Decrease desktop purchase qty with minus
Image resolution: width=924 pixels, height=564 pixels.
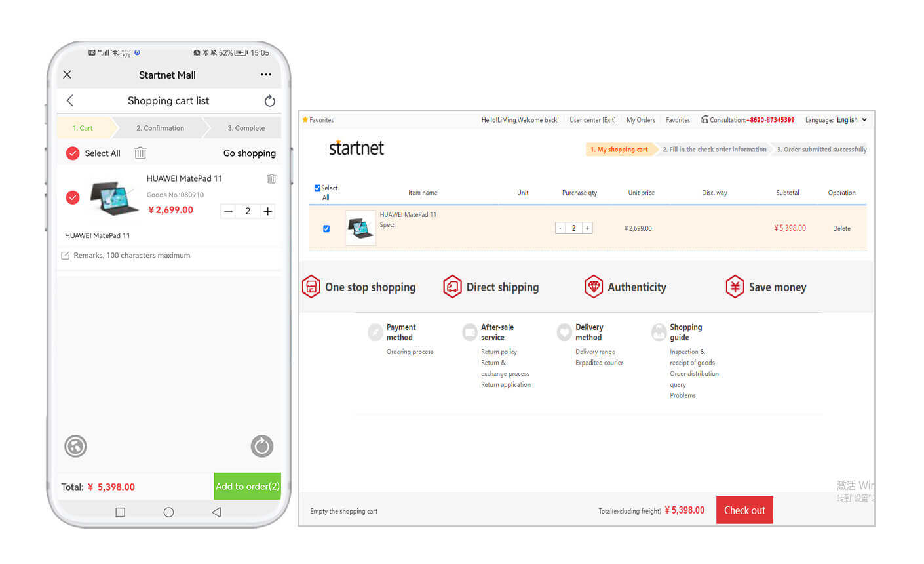560,228
